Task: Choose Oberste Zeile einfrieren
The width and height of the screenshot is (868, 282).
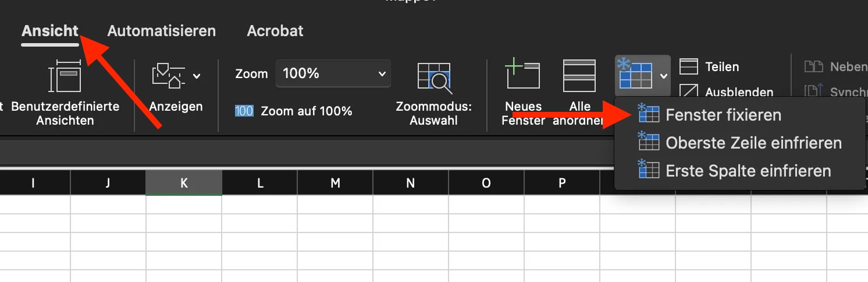Action: click(x=753, y=143)
